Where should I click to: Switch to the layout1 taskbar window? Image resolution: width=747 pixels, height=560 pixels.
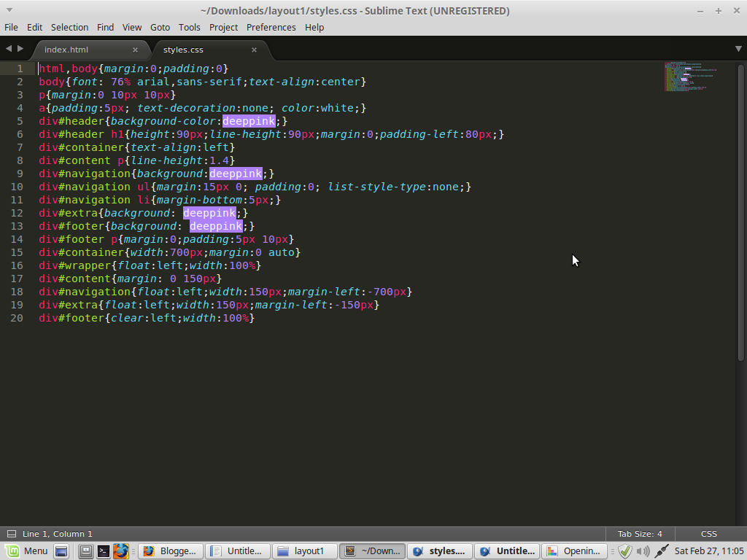[x=303, y=551]
